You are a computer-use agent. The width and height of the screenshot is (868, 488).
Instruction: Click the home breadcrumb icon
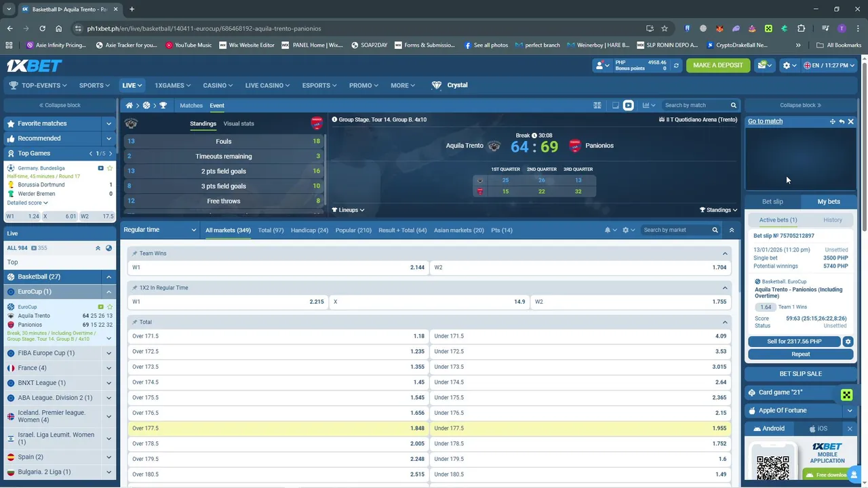(129, 105)
